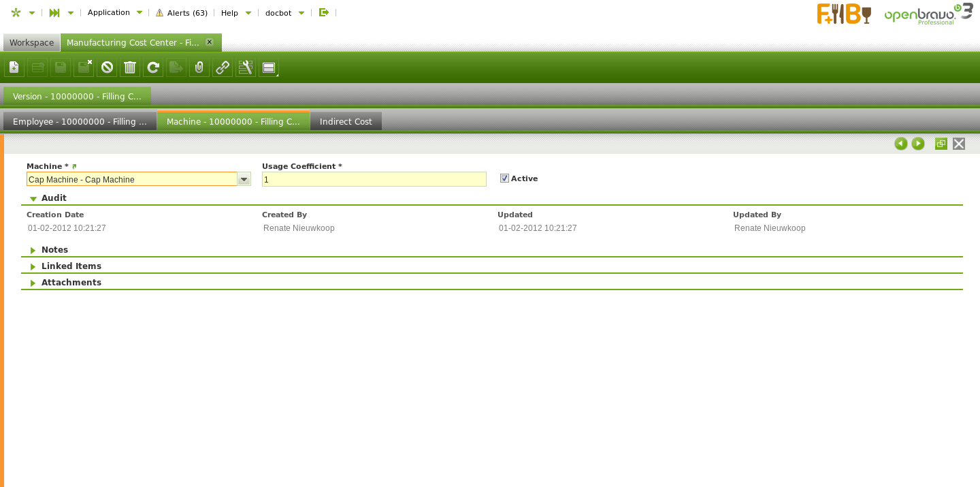Go to next record arrow
This screenshot has height=487, width=980.
point(918,144)
